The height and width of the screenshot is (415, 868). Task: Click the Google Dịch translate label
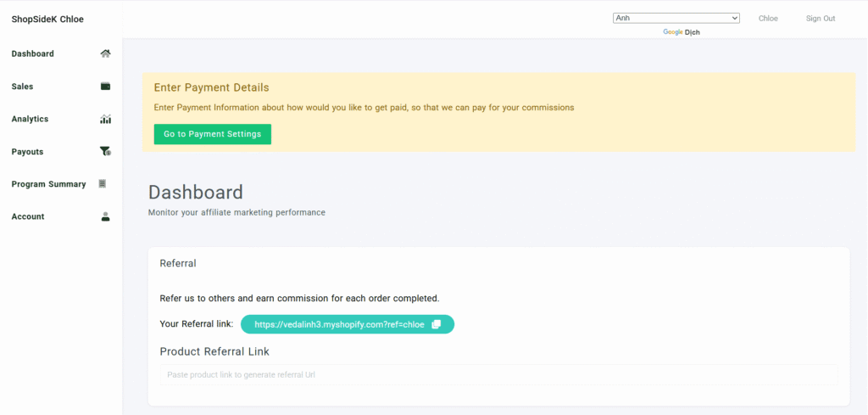[x=682, y=32]
